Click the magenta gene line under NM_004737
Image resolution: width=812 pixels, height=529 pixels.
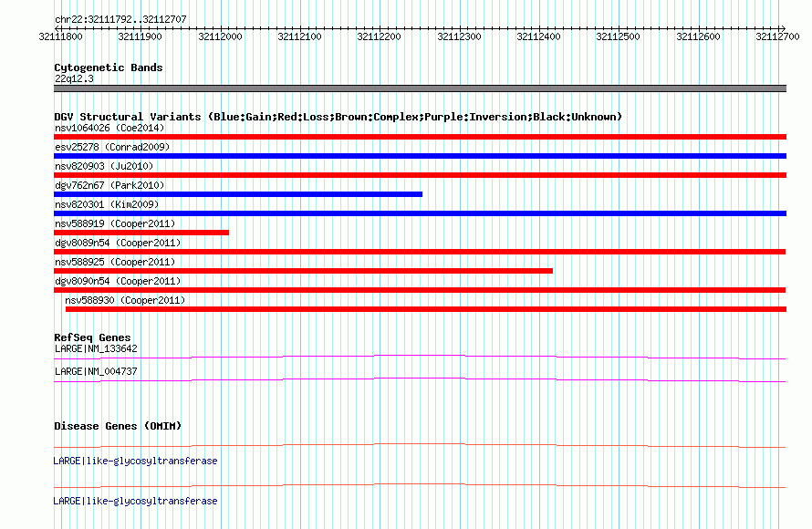420,380
